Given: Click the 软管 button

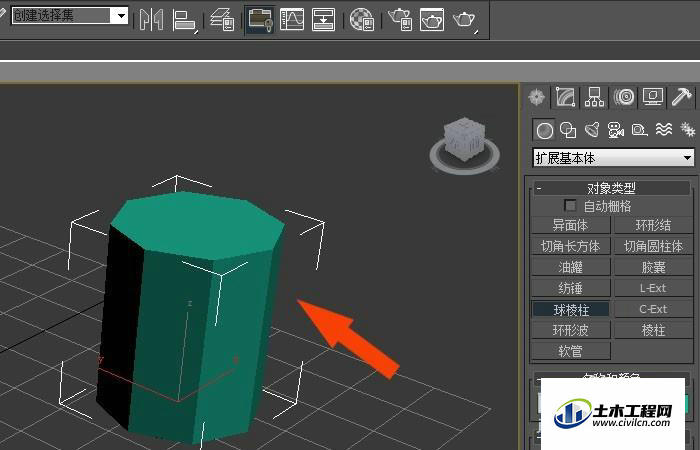Looking at the screenshot, I should (571, 351).
